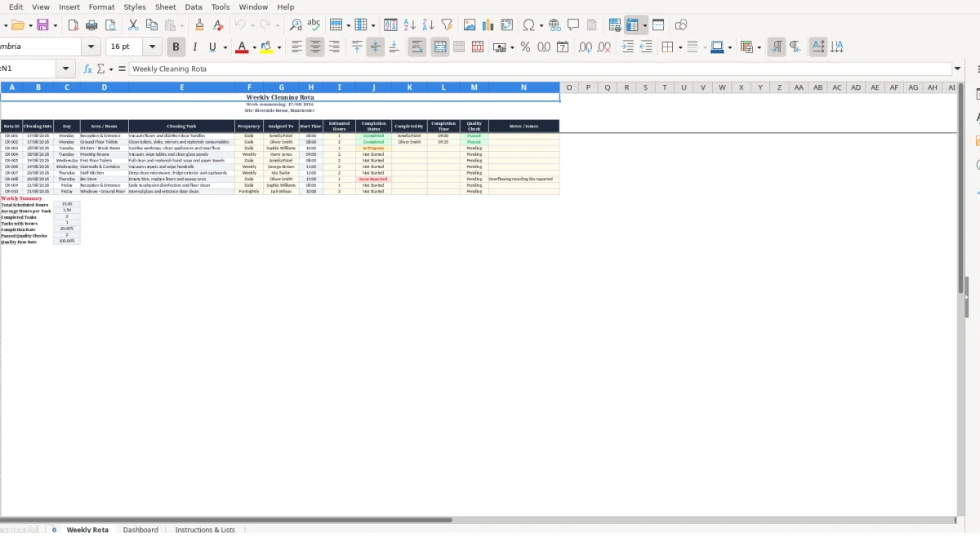980x551 pixels.
Task: Click the AutoFilter funnel icon
Action: [x=447, y=25]
